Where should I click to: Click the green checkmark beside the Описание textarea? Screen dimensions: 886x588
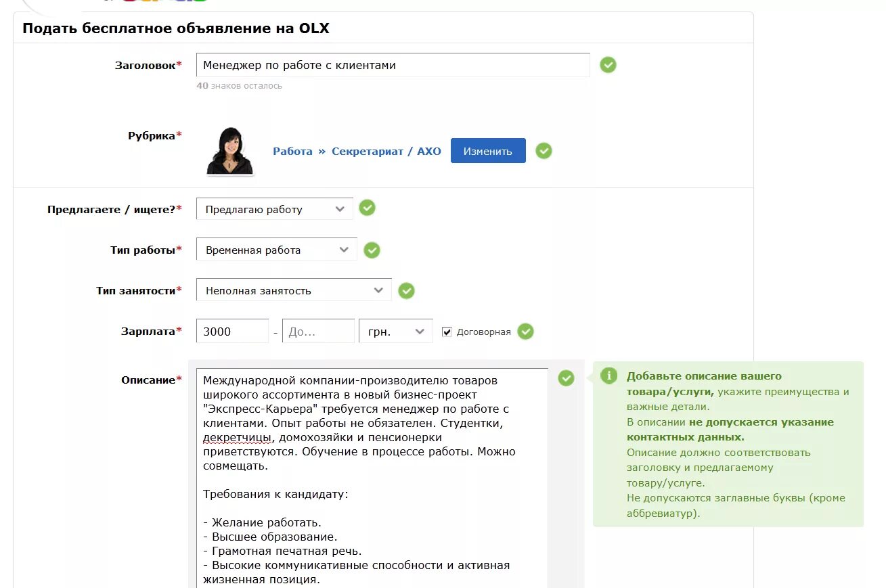click(x=566, y=378)
